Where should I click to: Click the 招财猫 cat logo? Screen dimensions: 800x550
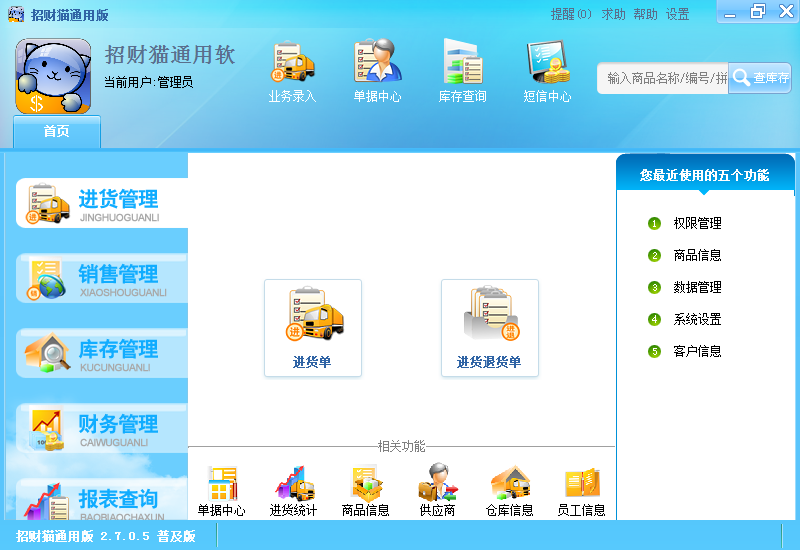pyautogui.click(x=53, y=76)
